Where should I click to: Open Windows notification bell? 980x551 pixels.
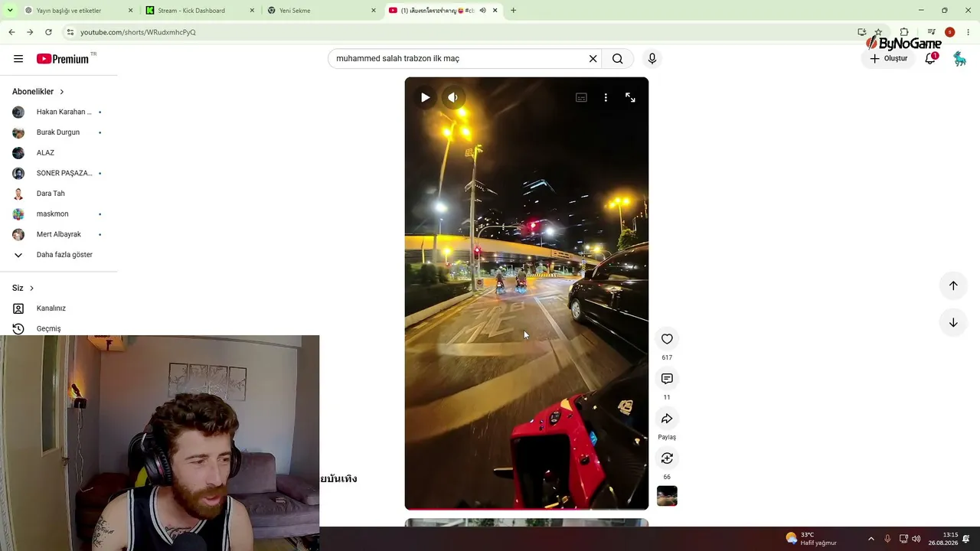(x=967, y=539)
